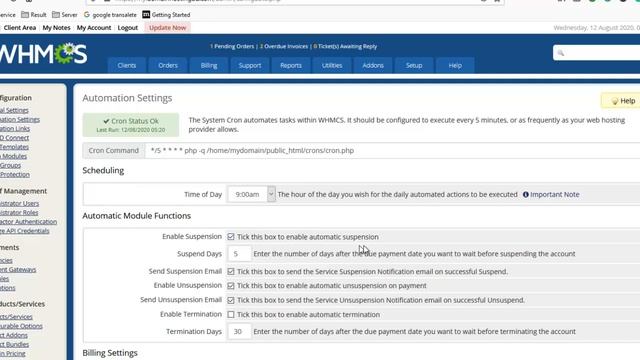Open Manage API Credentials in the sidebar
The image size is (640, 360).
24,231
